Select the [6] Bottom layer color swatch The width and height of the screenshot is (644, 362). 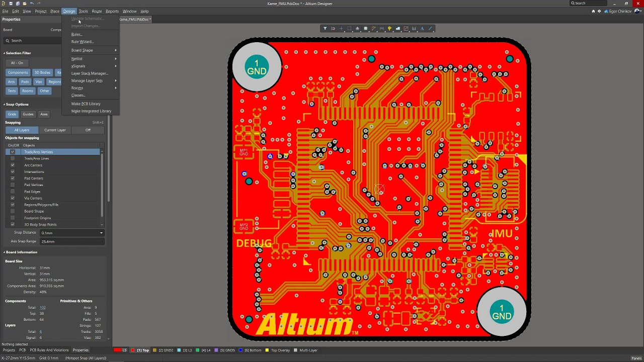[x=241, y=350]
